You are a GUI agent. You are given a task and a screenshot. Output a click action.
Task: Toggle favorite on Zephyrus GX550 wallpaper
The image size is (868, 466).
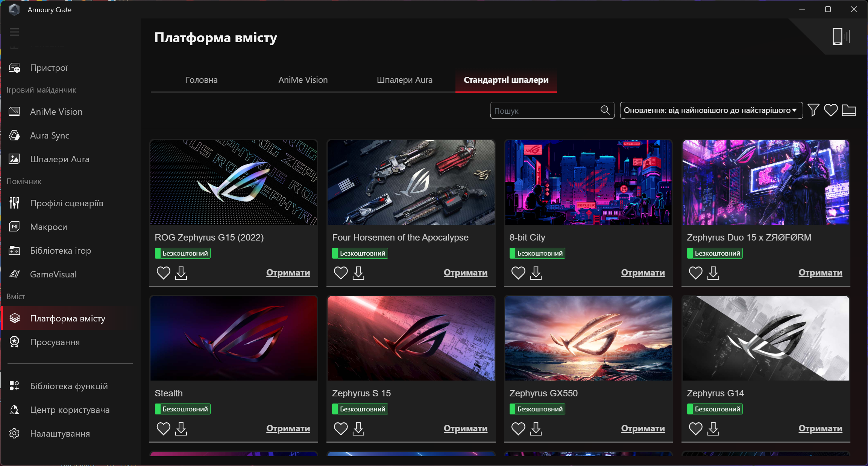point(518,429)
